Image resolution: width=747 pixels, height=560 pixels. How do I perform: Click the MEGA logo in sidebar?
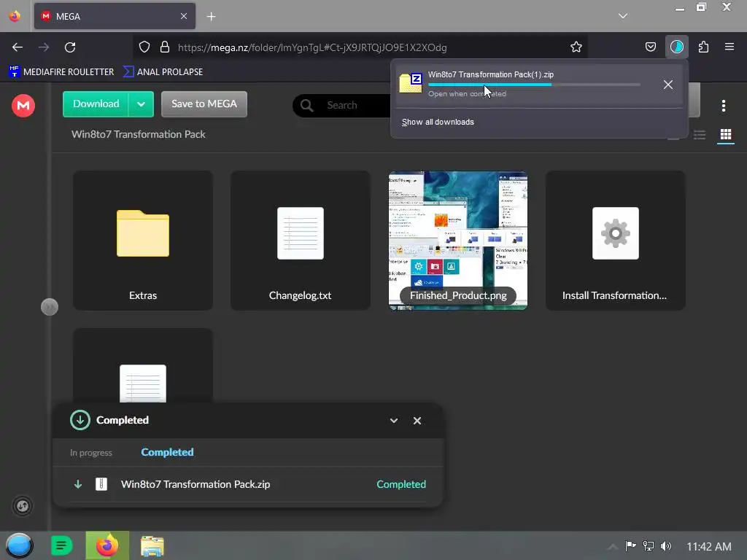[x=23, y=105]
